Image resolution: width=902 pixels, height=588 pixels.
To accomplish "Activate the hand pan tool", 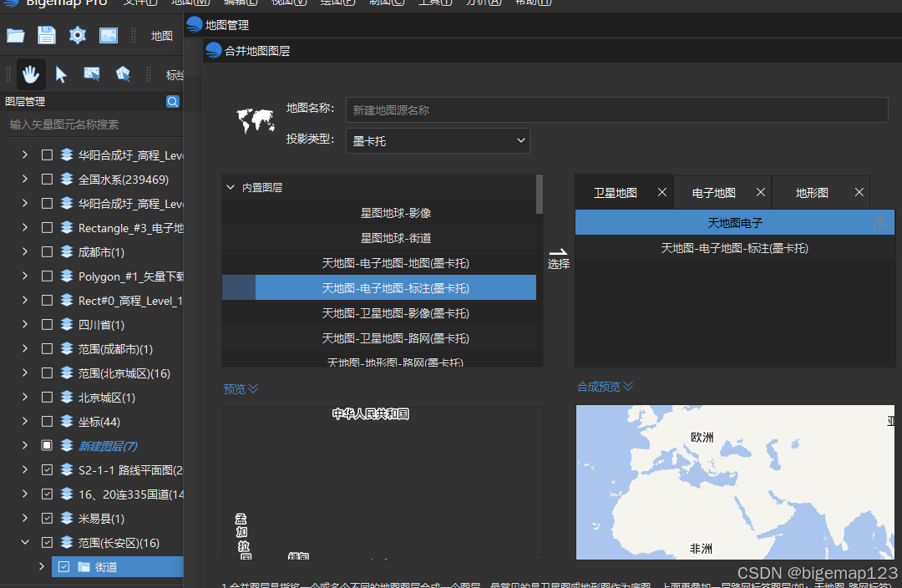I will click(x=31, y=74).
